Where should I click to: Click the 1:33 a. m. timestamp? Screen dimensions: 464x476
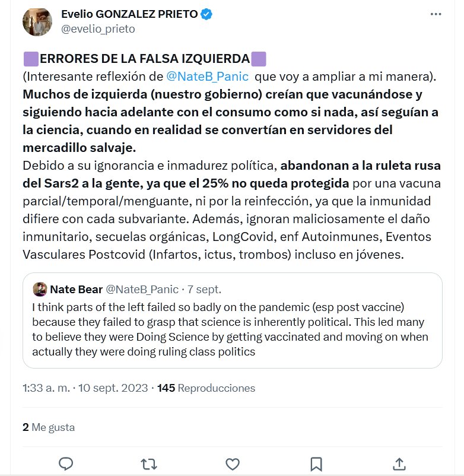46,388
